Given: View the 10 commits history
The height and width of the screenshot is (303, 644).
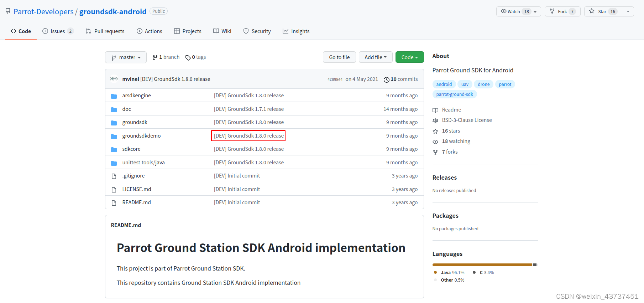Looking at the screenshot, I should (401, 79).
